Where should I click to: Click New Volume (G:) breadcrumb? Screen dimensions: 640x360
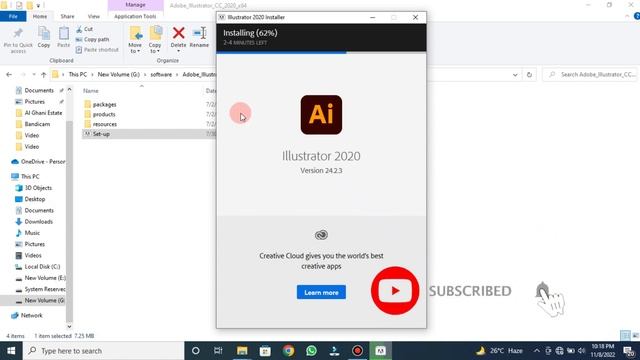118,75
